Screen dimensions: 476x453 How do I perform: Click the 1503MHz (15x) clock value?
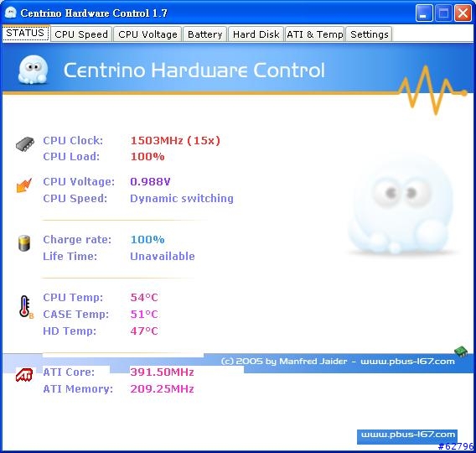175,141
